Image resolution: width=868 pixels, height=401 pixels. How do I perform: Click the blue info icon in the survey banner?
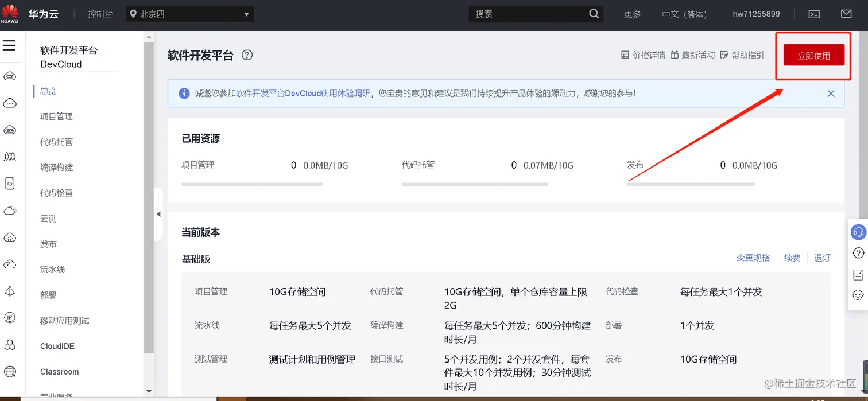click(x=184, y=94)
